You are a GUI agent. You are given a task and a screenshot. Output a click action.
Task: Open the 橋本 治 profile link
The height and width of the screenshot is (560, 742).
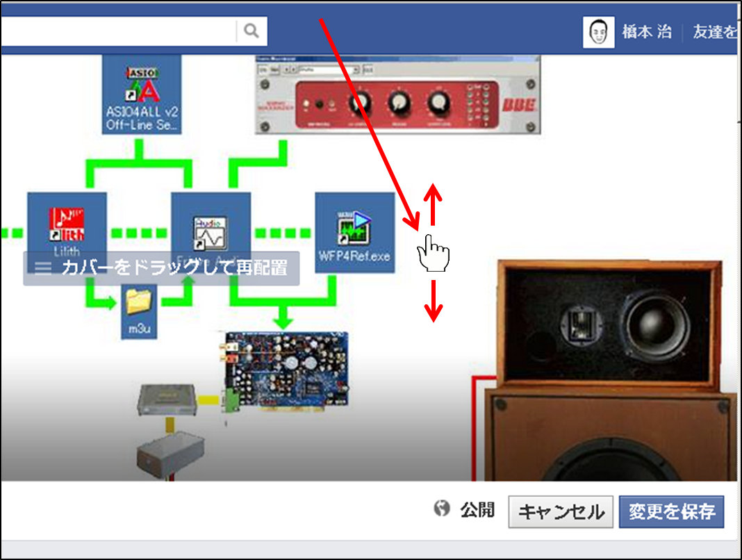coord(647,32)
